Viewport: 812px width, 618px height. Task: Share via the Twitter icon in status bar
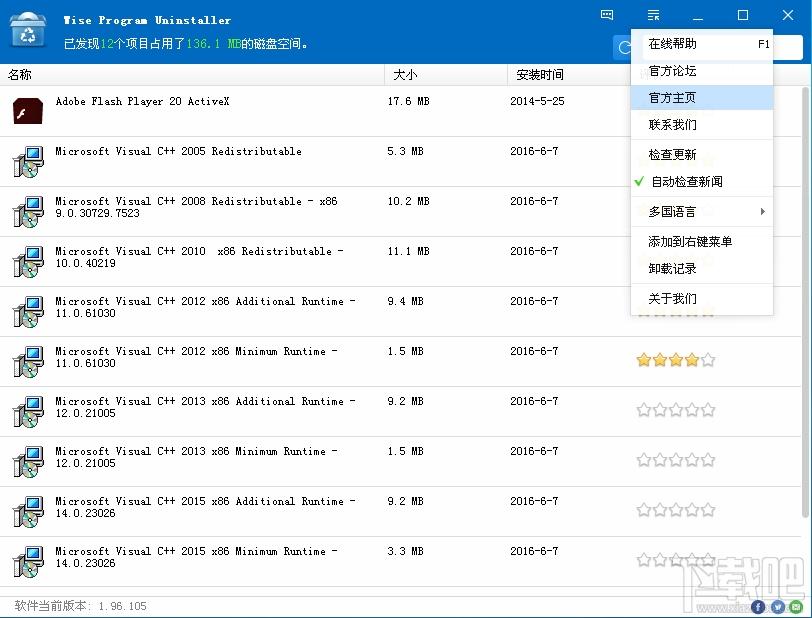point(777,607)
